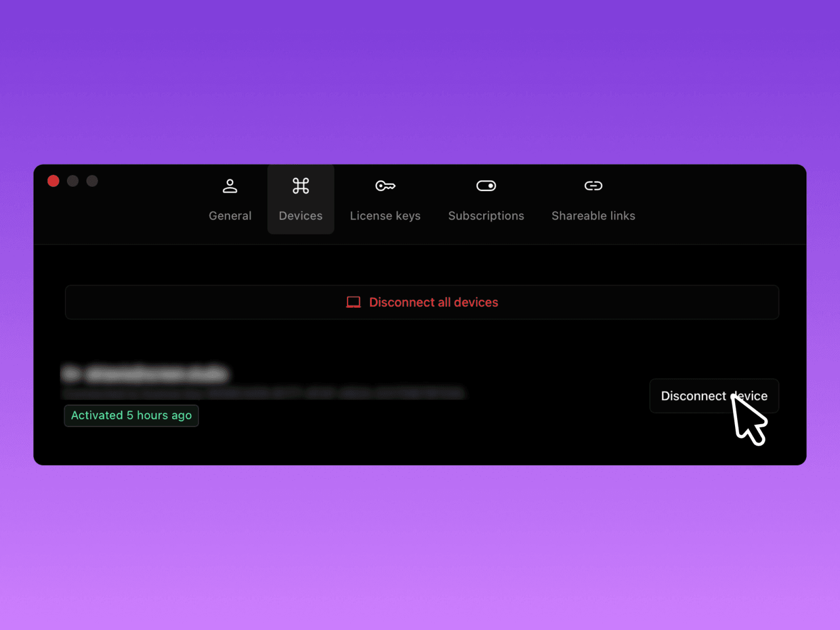Click the gray maximize window button
The width and height of the screenshot is (840, 630).
click(x=92, y=181)
